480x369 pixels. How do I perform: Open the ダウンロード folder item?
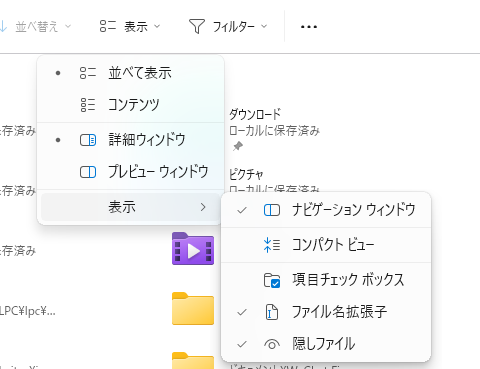pos(255,114)
